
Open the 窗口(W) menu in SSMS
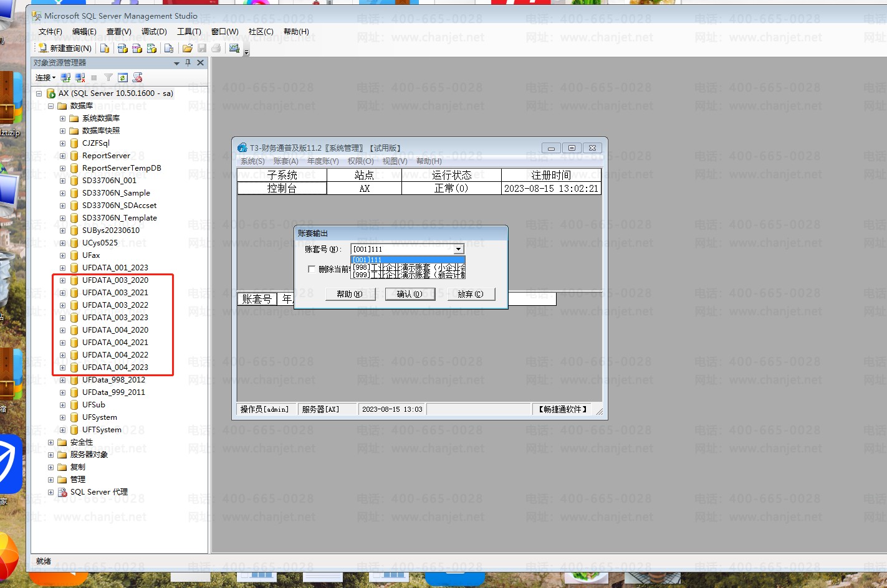pos(224,32)
